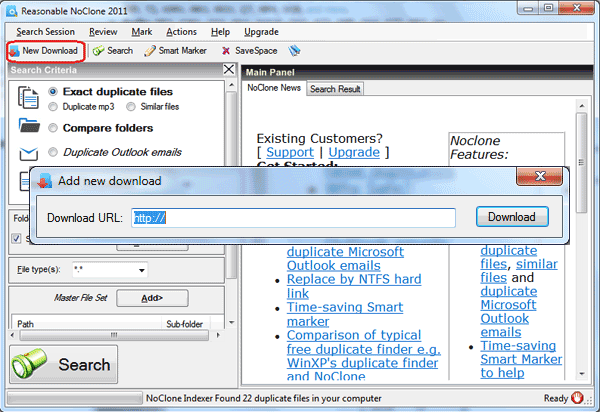This screenshot has height=412, width=600.
Task: Open the Actions menu
Action: click(181, 32)
